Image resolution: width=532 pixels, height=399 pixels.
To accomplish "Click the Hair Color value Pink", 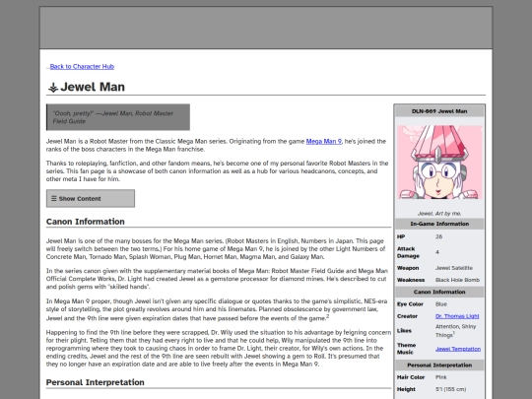I will (x=441, y=377).
